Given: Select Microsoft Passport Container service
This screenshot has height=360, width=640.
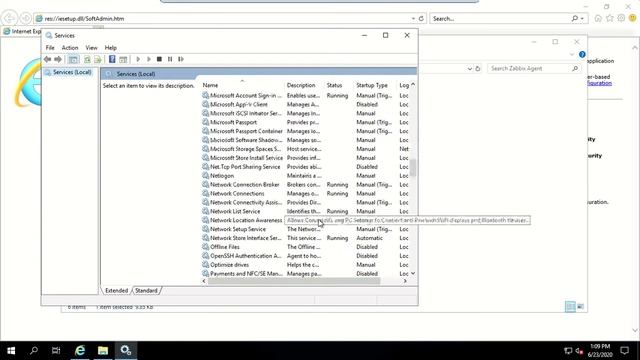Looking at the screenshot, I should click(305, 131).
